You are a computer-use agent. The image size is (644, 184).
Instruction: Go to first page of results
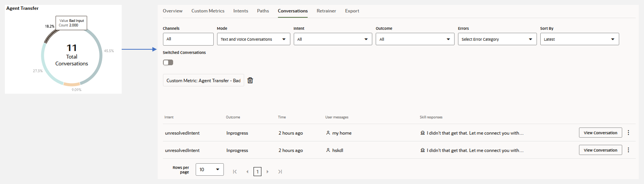coord(235,172)
